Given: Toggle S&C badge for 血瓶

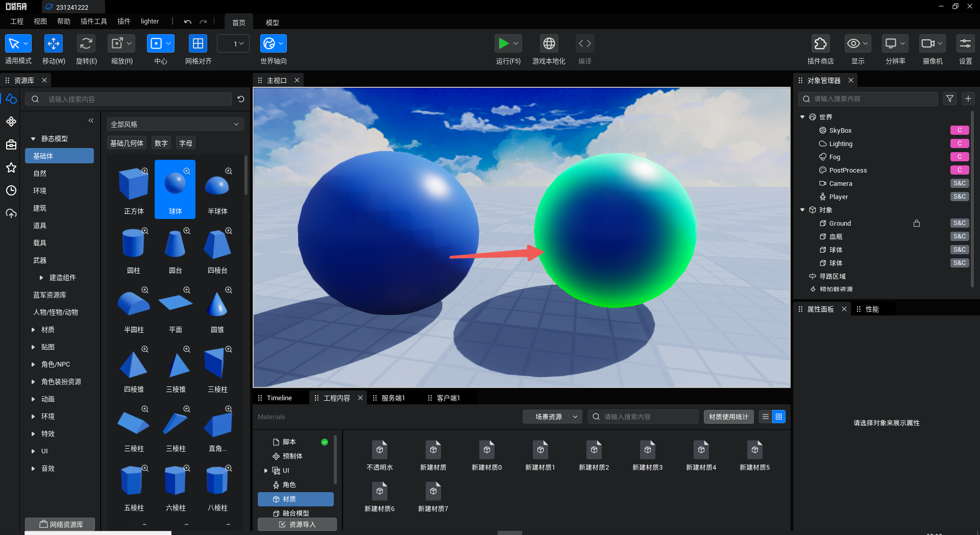Looking at the screenshot, I should [x=960, y=236].
